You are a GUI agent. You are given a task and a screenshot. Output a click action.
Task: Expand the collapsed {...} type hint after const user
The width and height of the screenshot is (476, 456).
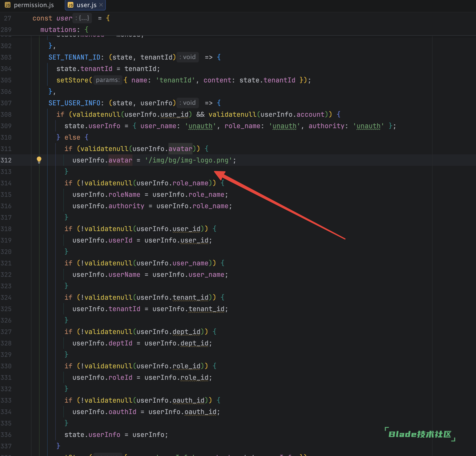click(82, 18)
